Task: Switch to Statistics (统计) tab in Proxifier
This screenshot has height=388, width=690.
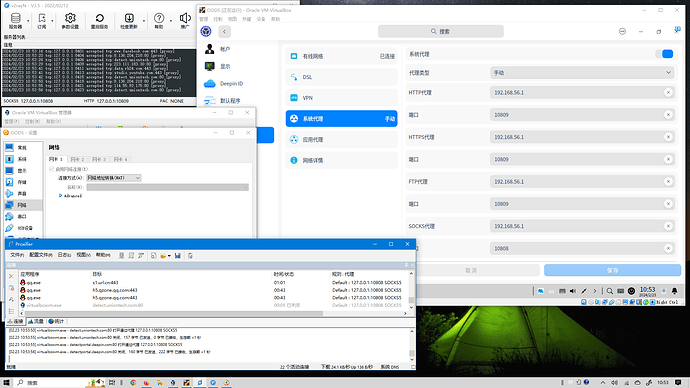Action: point(56,322)
